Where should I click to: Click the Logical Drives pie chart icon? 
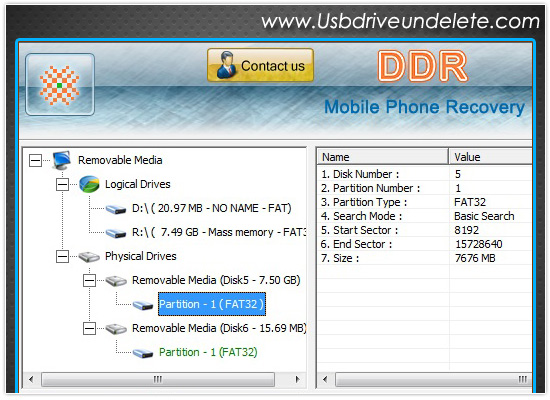coord(89,184)
